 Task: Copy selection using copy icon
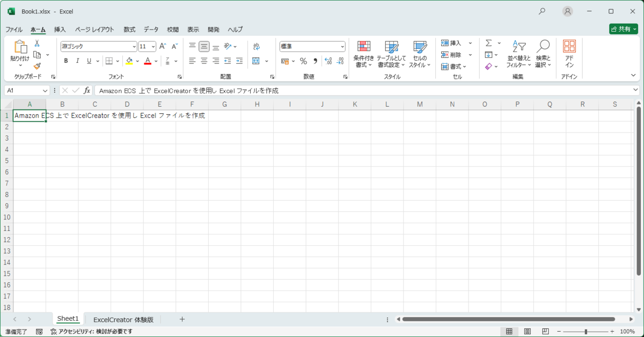pos(37,55)
